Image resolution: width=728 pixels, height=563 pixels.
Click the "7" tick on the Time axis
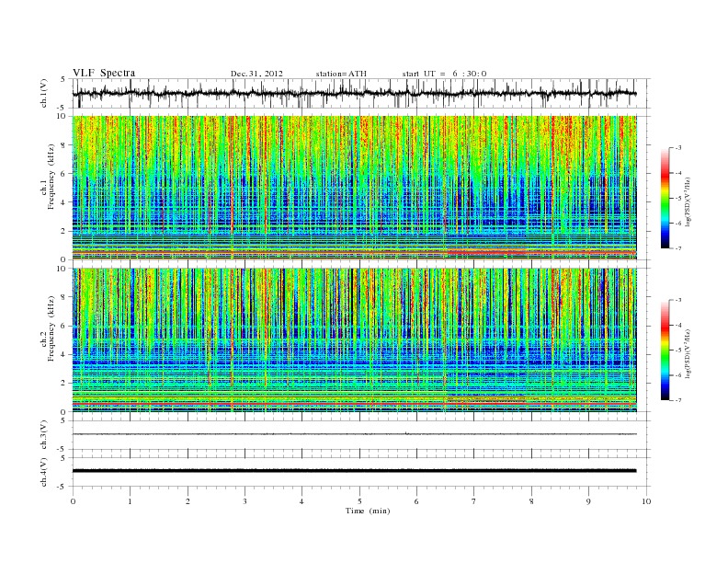click(474, 501)
